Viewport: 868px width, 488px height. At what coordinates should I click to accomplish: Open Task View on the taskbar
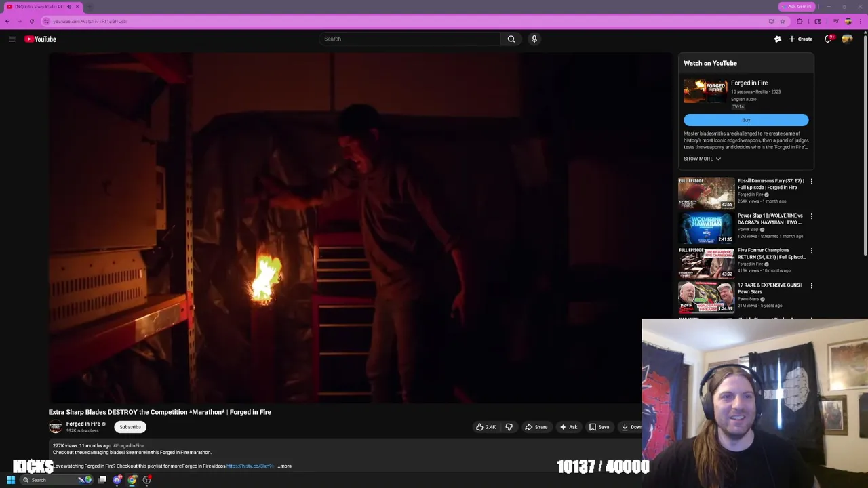pyautogui.click(x=102, y=480)
